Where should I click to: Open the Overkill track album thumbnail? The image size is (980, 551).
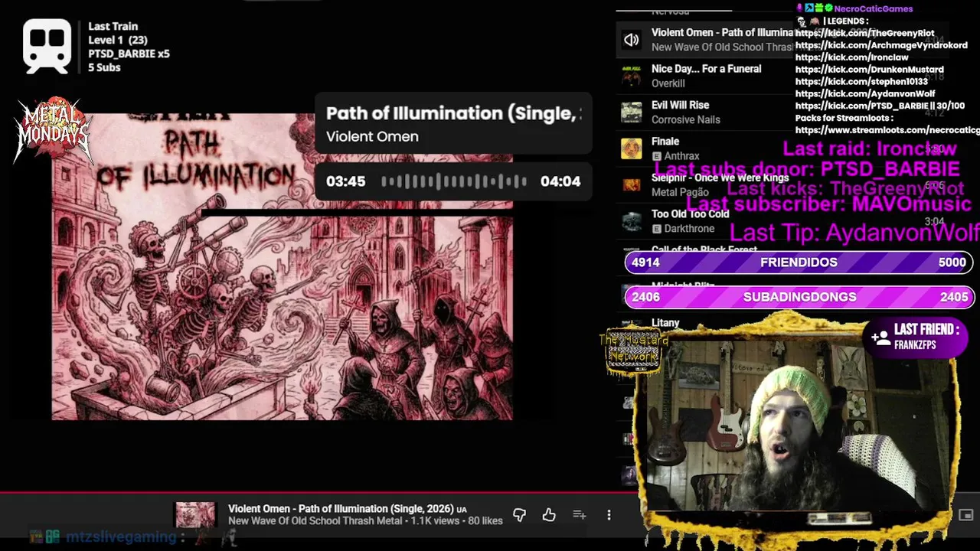click(x=631, y=76)
